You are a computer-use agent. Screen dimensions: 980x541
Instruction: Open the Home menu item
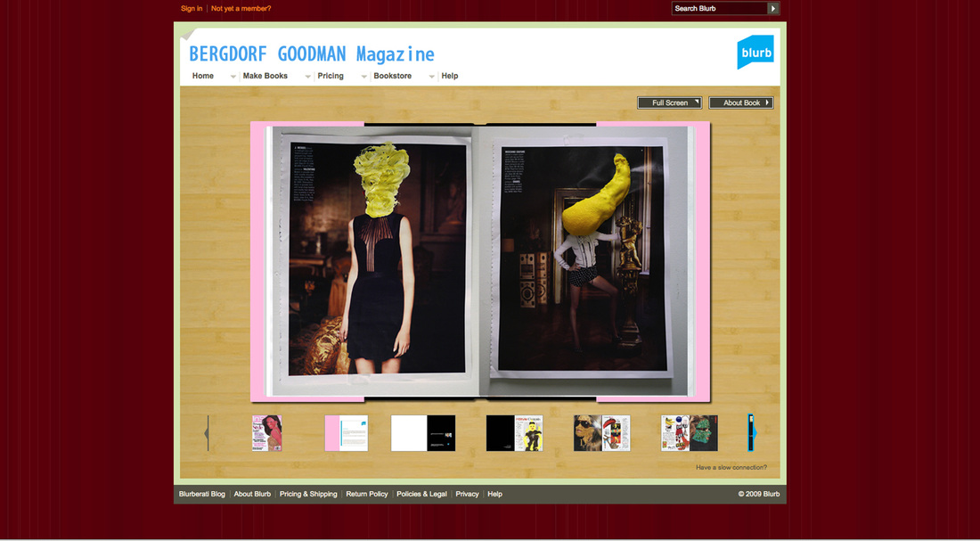coord(203,76)
